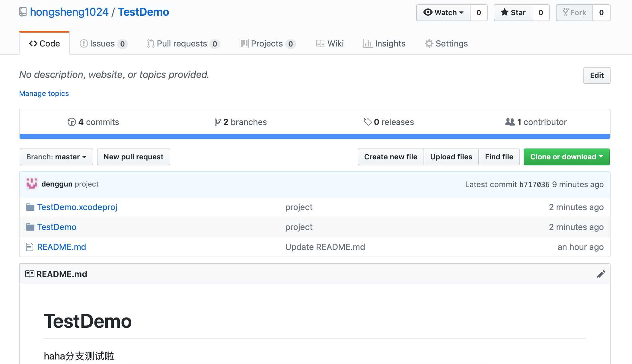This screenshot has width=632, height=364.
Task: Click the New pull request button
Action: (x=133, y=157)
